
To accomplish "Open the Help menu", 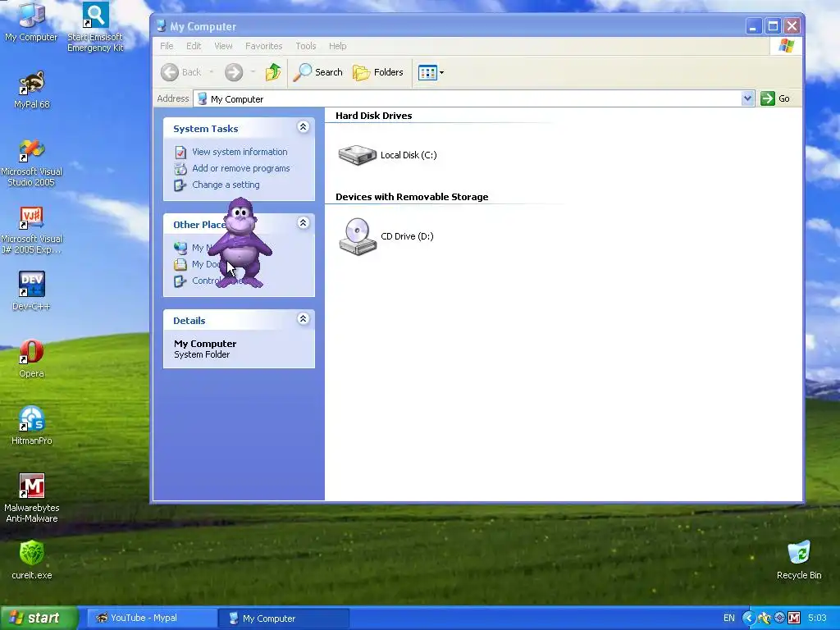I will coord(337,46).
